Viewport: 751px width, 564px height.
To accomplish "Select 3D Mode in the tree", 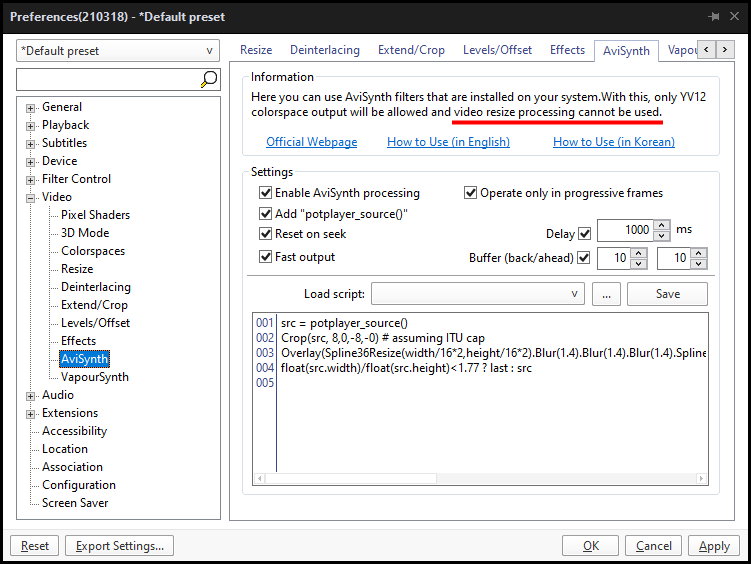I will coord(85,233).
